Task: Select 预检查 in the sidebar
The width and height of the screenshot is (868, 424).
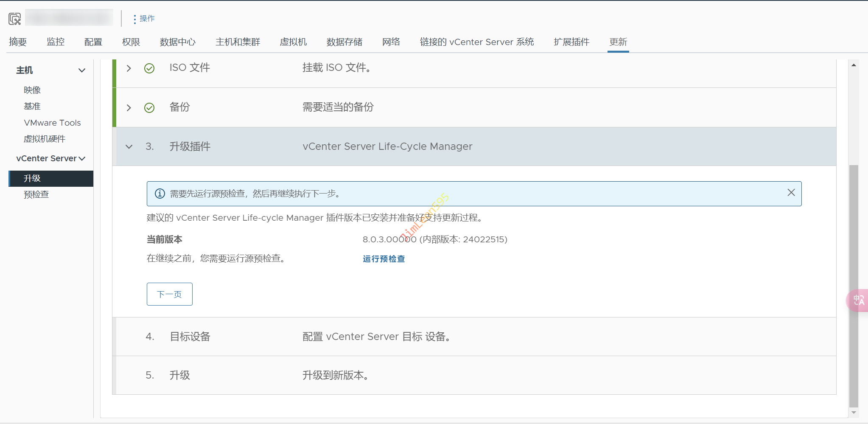Action: (36, 195)
